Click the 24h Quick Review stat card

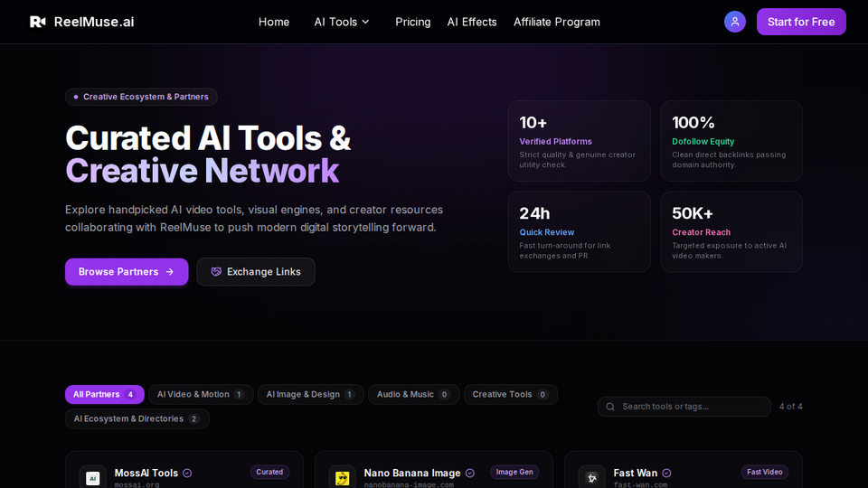579,232
